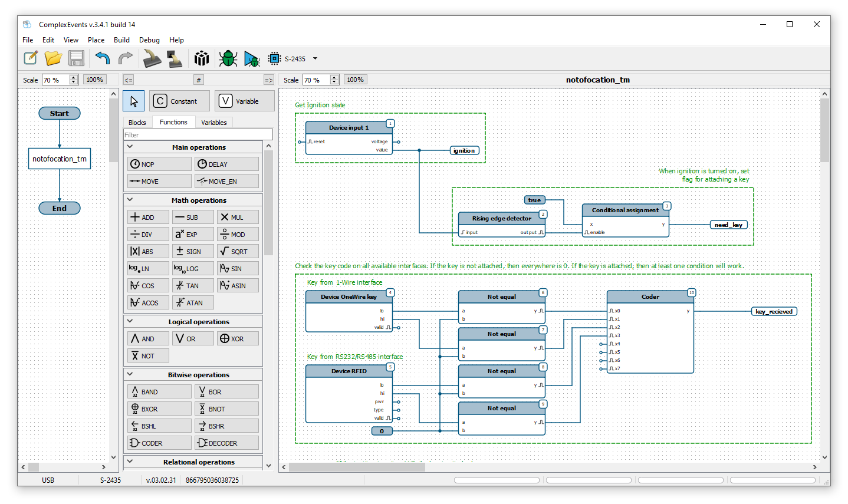This screenshot has width=848, height=504.
Task: Save project with the floppy disk icon
Action: tap(77, 58)
